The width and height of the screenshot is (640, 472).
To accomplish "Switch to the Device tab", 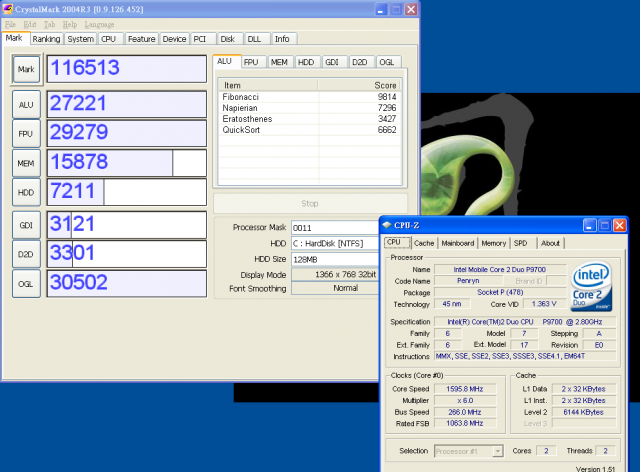I will [174, 39].
